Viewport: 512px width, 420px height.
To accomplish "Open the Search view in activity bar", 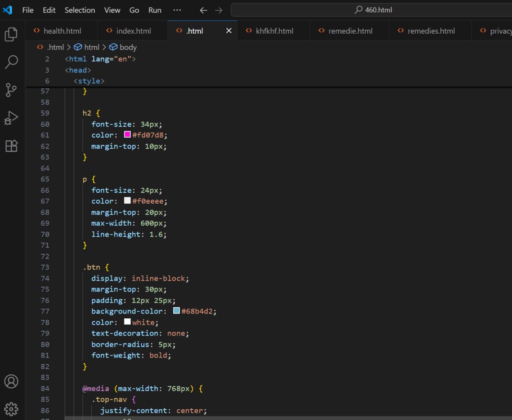I will [x=11, y=62].
